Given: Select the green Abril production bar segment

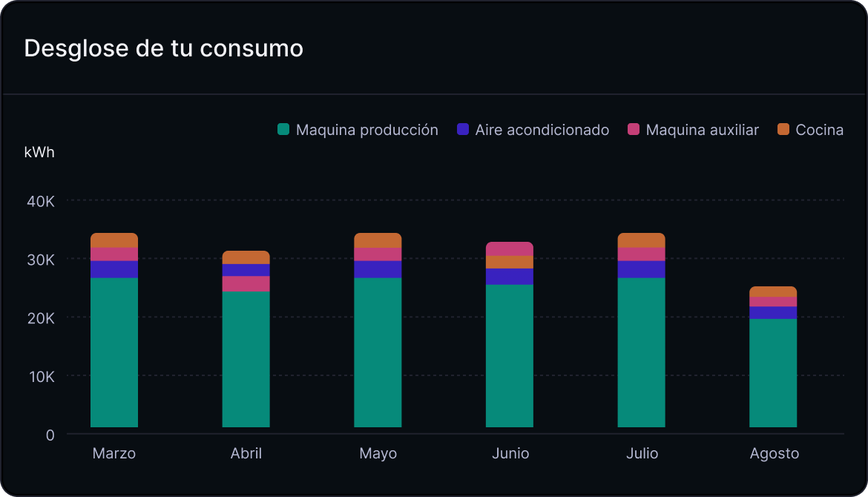Looking at the screenshot, I should click(246, 359).
